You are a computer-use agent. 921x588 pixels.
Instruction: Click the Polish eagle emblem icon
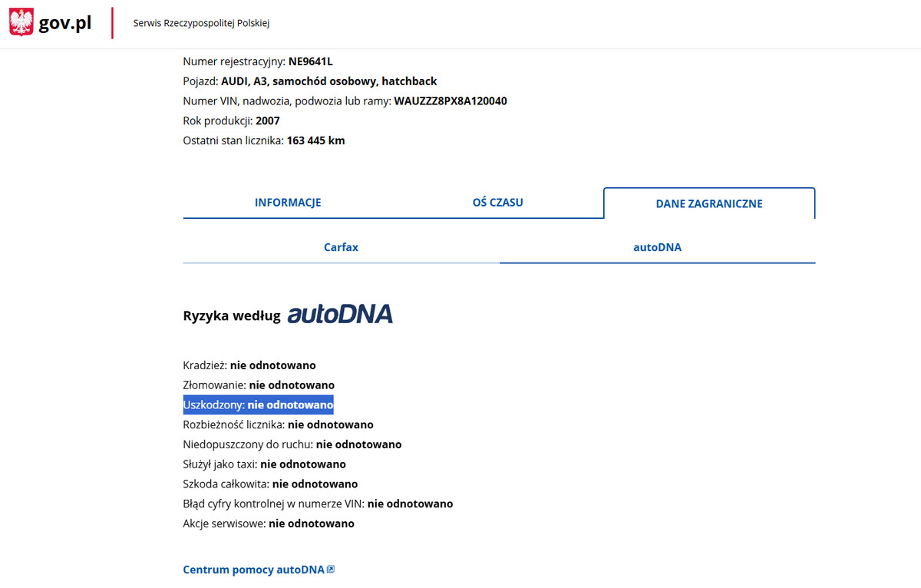pyautogui.click(x=21, y=22)
